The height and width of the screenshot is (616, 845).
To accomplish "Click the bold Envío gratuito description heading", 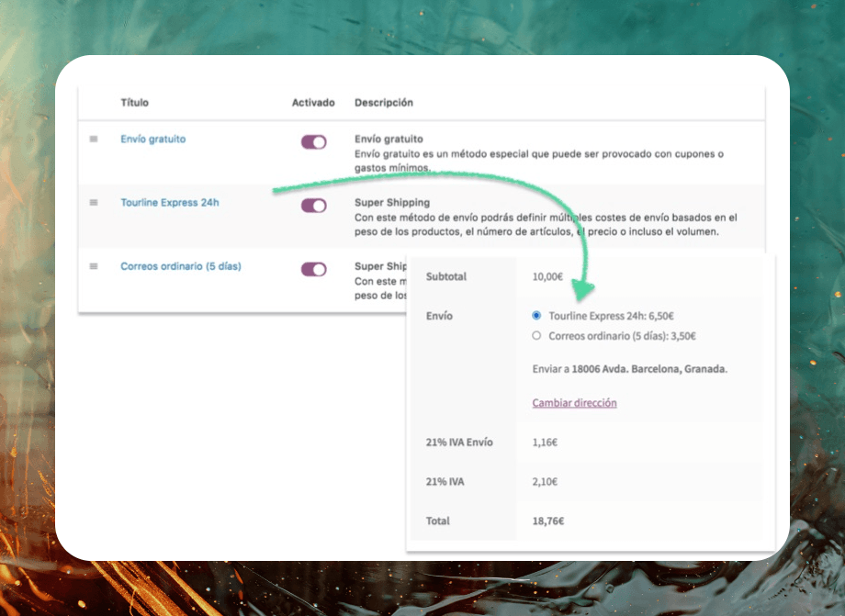I will [x=389, y=140].
